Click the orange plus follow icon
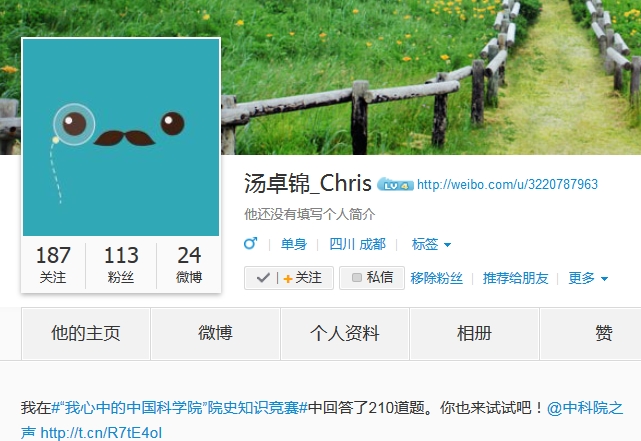The width and height of the screenshot is (641, 441). point(287,279)
